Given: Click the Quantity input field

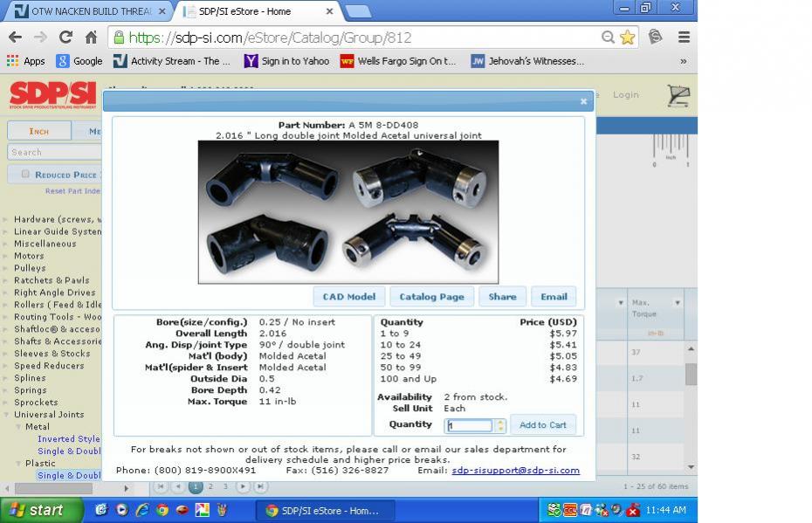Looking at the screenshot, I should [x=470, y=426].
